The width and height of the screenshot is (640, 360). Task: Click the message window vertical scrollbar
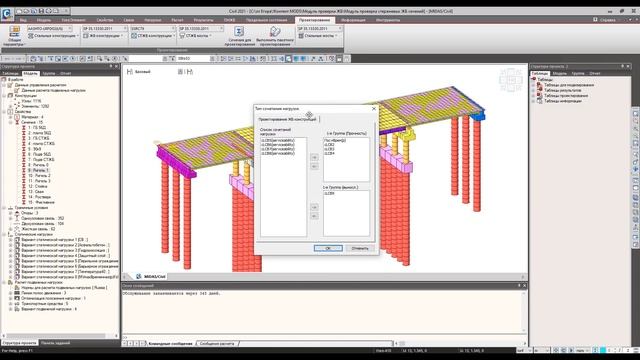(x=524, y=311)
